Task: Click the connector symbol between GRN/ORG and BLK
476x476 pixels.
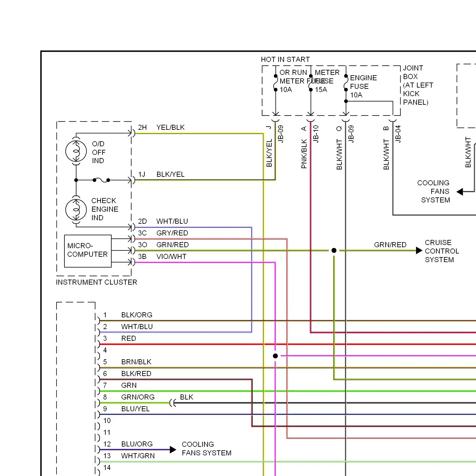Action: [x=173, y=403]
